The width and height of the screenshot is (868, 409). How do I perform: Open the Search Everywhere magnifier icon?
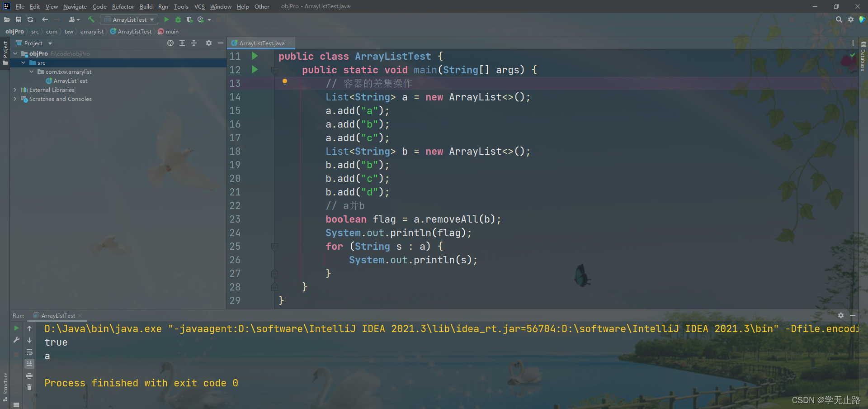click(839, 19)
